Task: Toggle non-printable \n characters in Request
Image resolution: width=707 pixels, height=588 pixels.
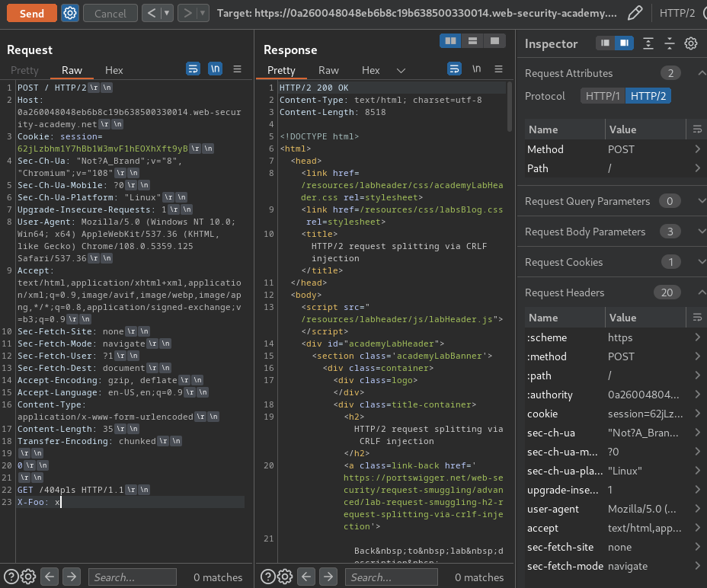Action: [215, 69]
